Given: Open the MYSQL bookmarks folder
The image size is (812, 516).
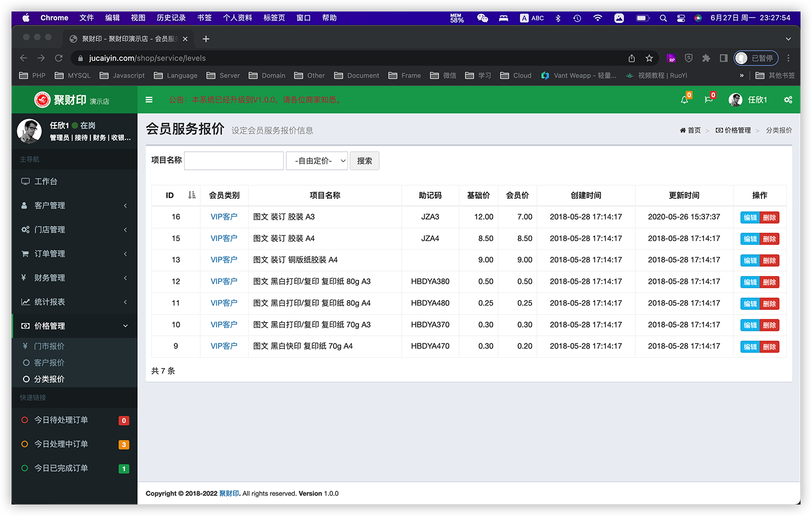Looking at the screenshot, I should point(73,76).
